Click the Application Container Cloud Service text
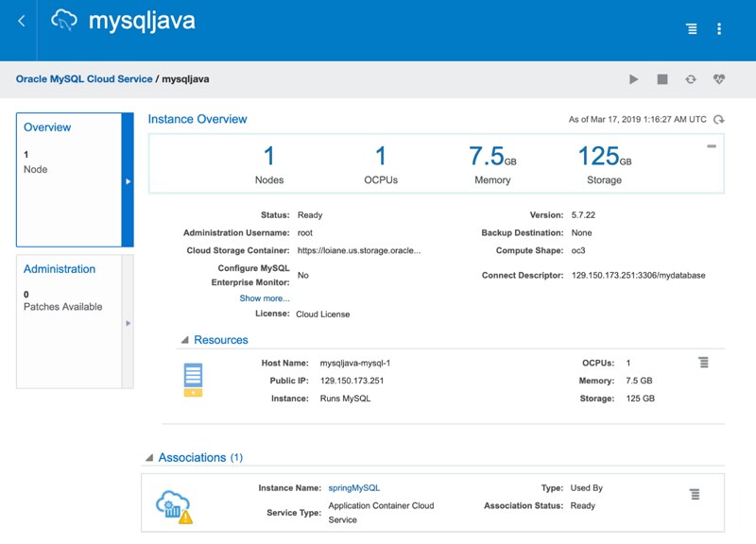Screen dimensions: 756x544 click(x=381, y=513)
